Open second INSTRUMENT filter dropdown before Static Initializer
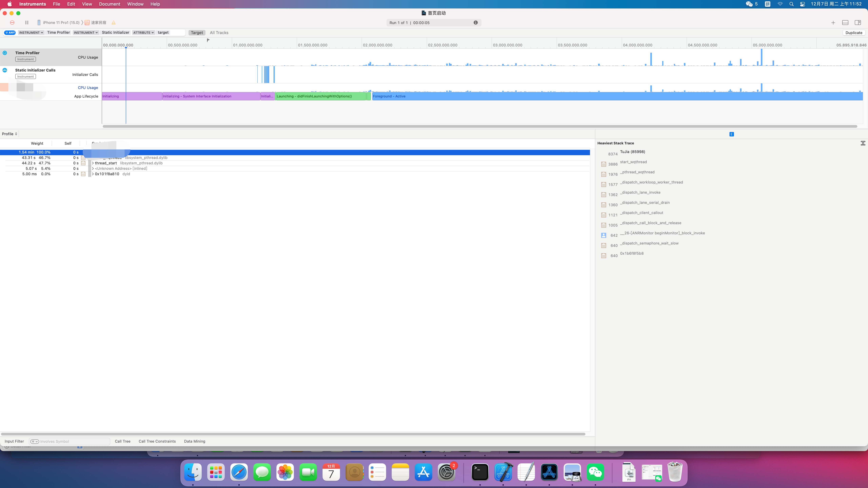Screen dimensions: 868x488 click(x=86, y=33)
